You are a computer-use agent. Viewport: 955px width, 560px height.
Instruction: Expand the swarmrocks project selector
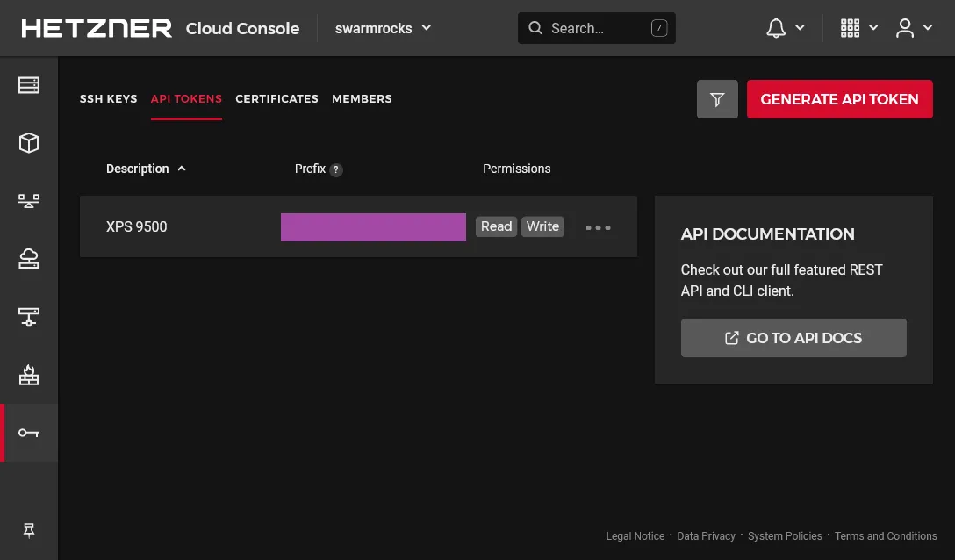[384, 28]
